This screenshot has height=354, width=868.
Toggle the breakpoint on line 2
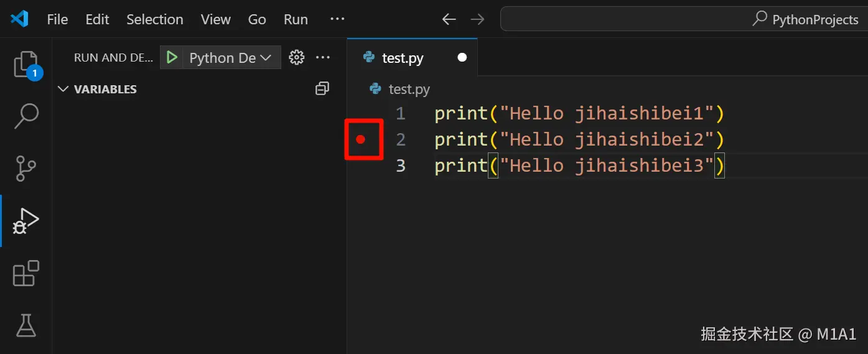click(360, 139)
